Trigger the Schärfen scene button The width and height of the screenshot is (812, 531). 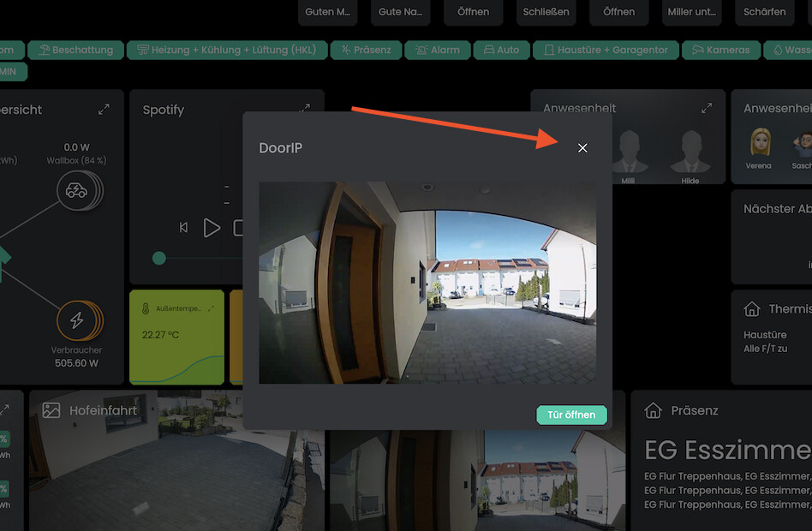point(764,11)
